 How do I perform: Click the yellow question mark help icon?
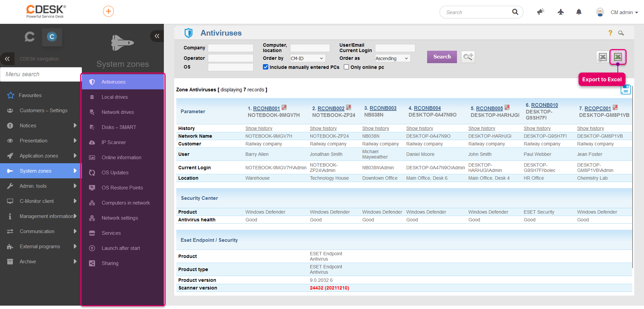[610, 33]
